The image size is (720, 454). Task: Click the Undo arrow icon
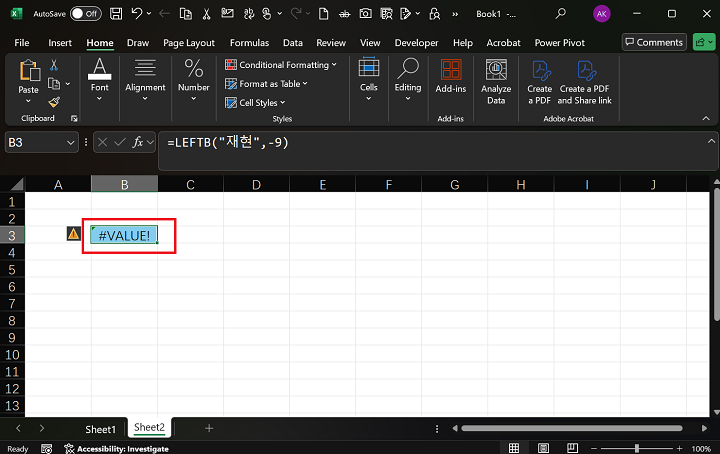(x=137, y=14)
